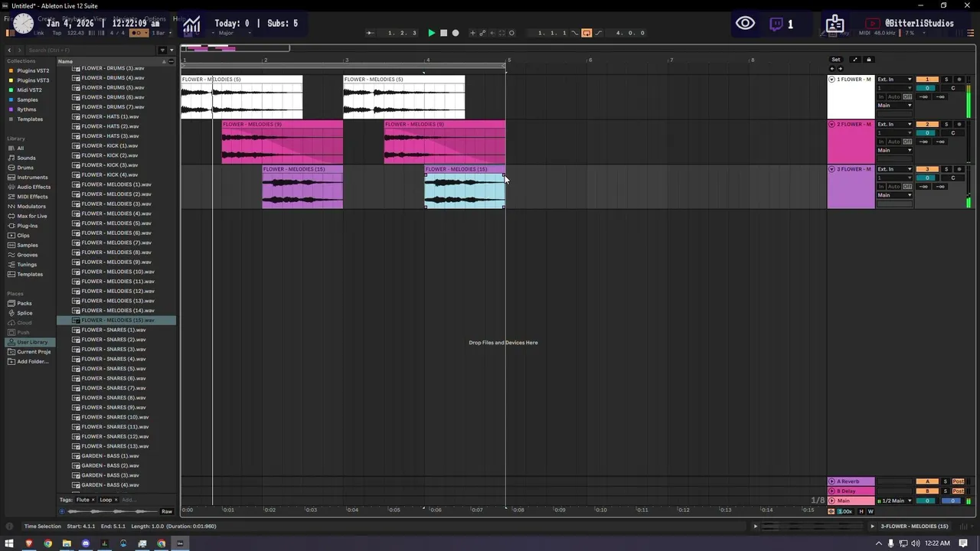Solo track 2 with S button

click(x=946, y=124)
